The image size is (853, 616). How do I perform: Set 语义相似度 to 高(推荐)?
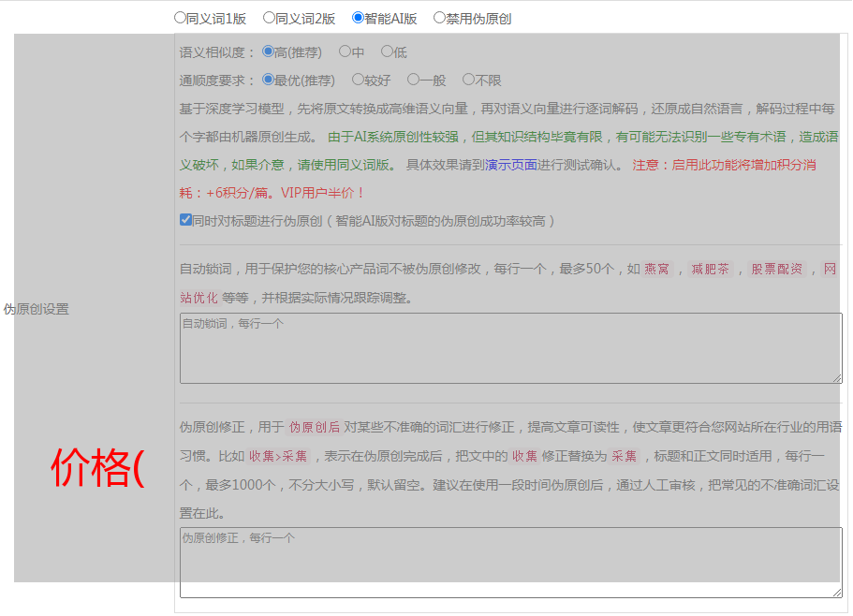268,52
